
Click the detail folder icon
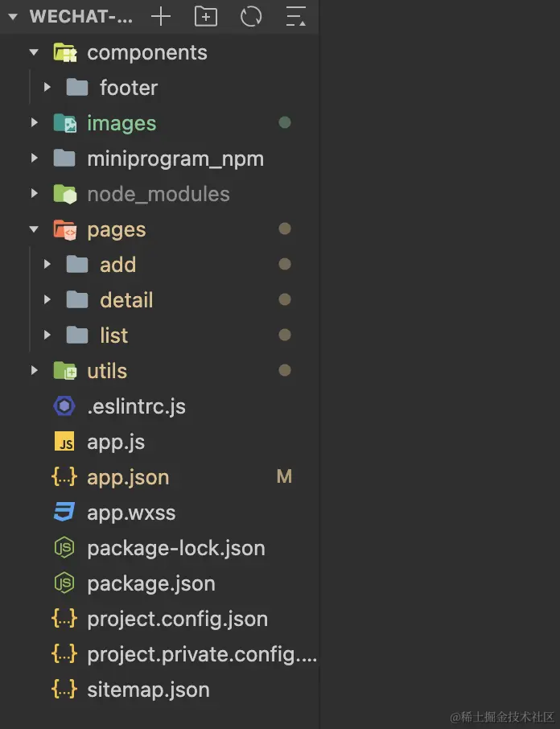click(77, 299)
